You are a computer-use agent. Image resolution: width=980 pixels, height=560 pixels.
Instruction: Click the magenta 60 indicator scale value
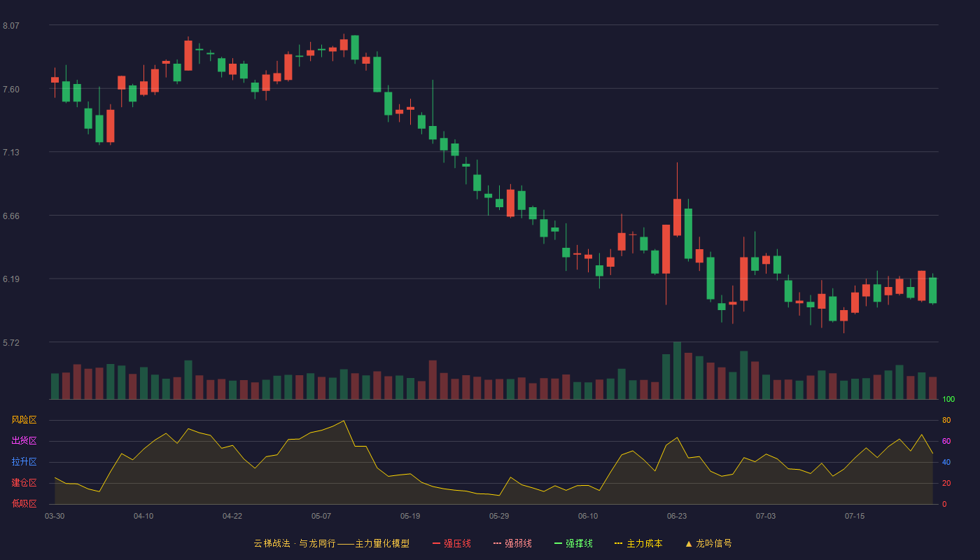(946, 441)
